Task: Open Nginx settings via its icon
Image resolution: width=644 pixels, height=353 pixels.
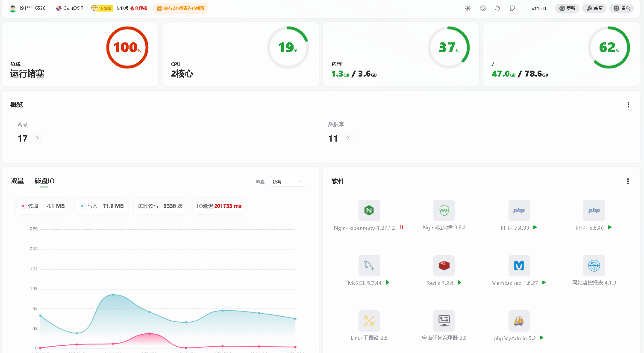Action: click(369, 210)
